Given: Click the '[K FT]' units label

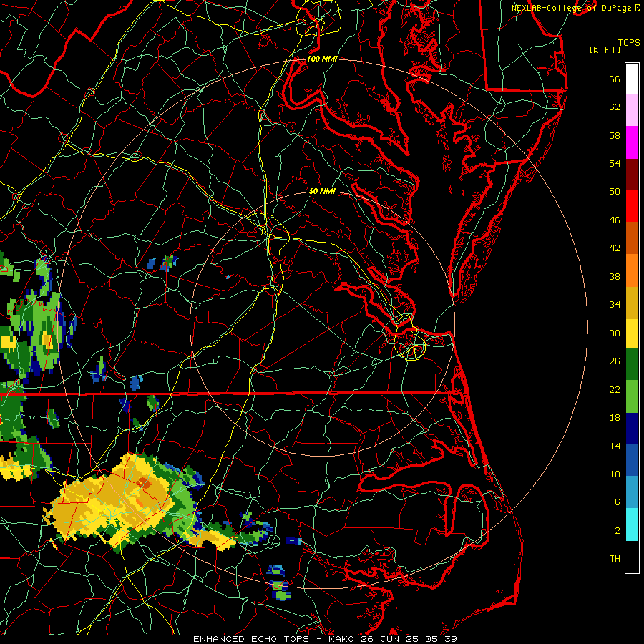Looking at the screenshot, I should point(605,49).
